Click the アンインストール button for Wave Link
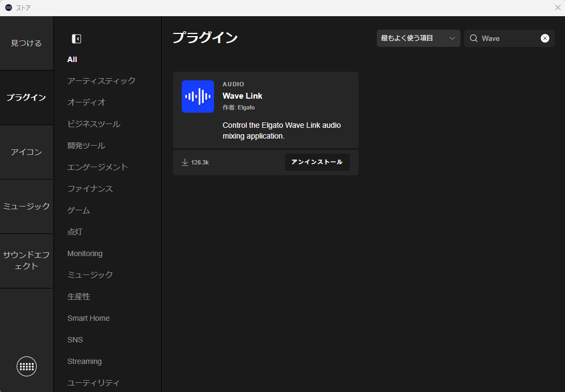The image size is (565, 392). point(318,162)
